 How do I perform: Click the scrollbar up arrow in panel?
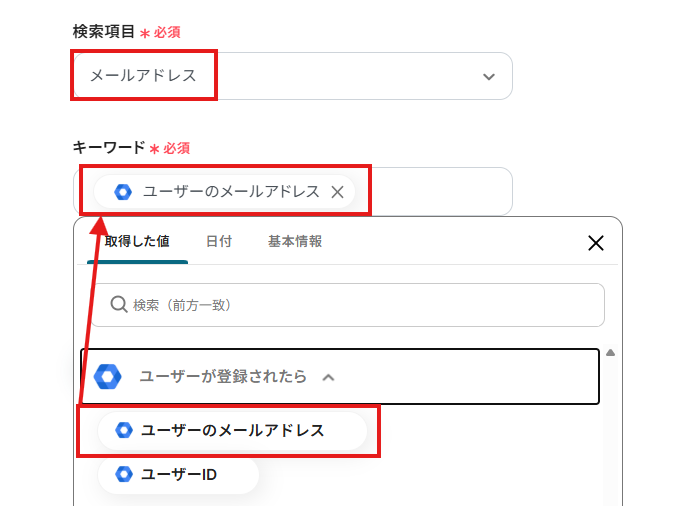610,352
